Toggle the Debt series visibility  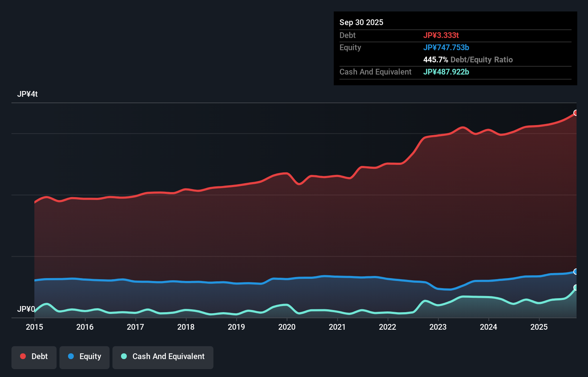click(x=34, y=356)
